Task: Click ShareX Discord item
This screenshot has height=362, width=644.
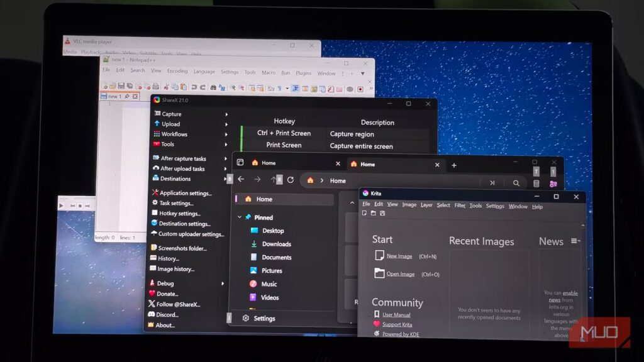Action: pyautogui.click(x=163, y=315)
